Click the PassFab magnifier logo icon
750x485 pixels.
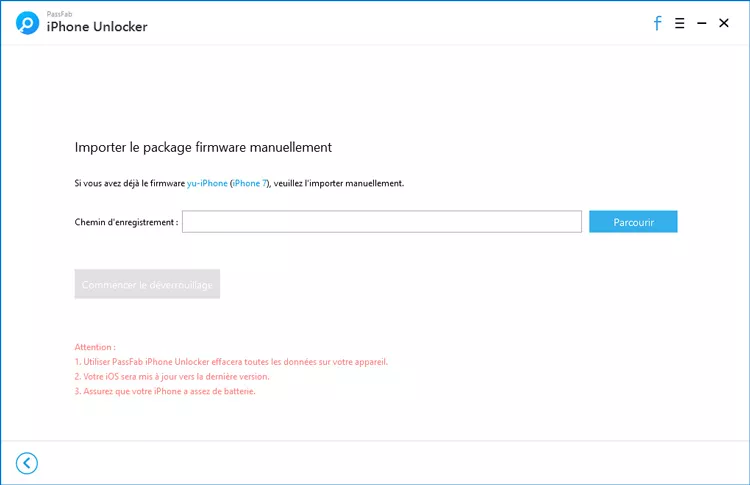point(27,23)
